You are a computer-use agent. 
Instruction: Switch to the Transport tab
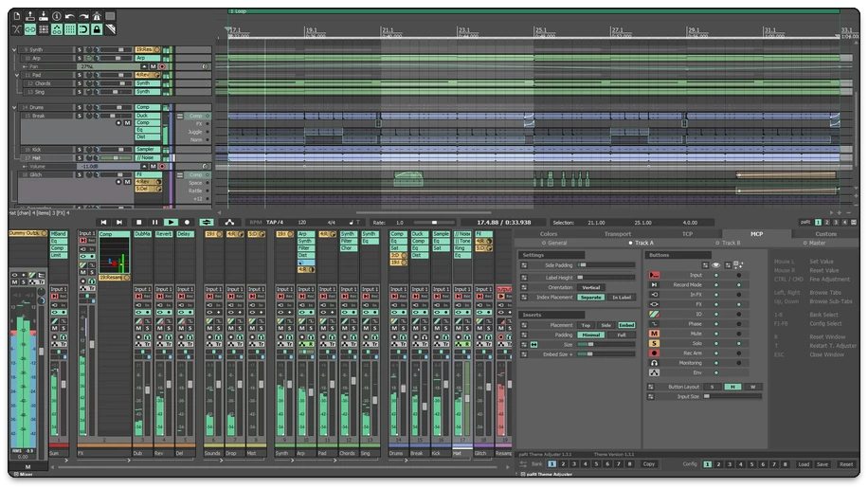pos(617,233)
